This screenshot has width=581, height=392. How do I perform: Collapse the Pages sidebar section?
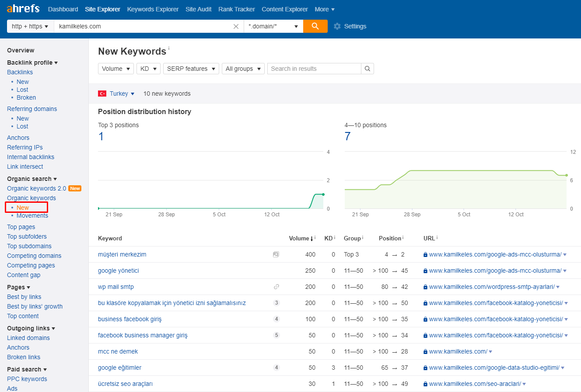coord(18,287)
